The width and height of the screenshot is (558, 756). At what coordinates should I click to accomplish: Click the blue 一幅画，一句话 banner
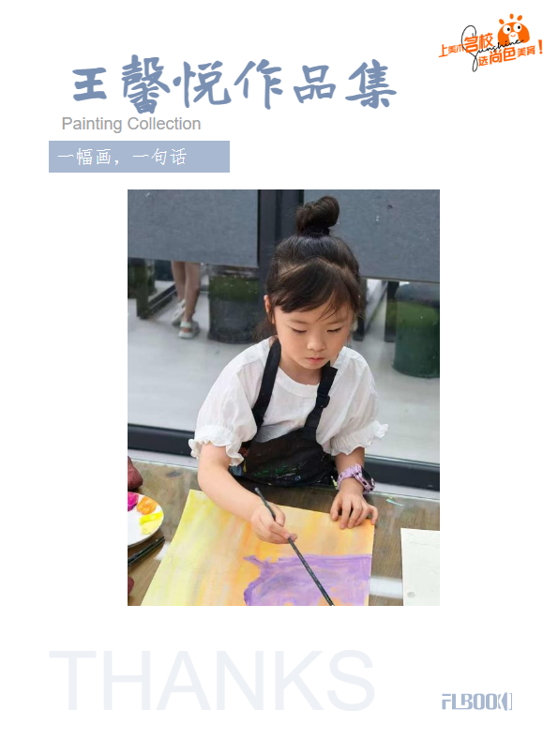click(139, 157)
